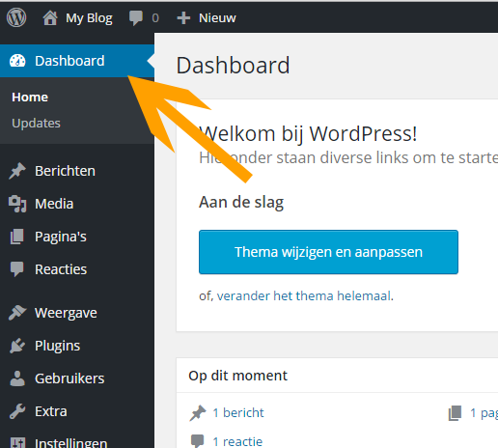This screenshot has height=448, width=498.
Task: Open the My Blog home icon
Action: point(50,17)
